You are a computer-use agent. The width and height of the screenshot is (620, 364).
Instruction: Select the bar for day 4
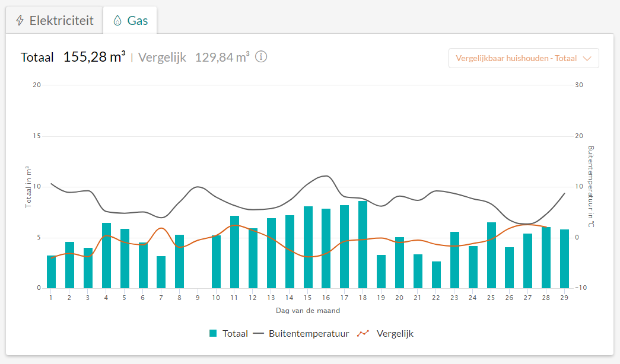point(106,256)
